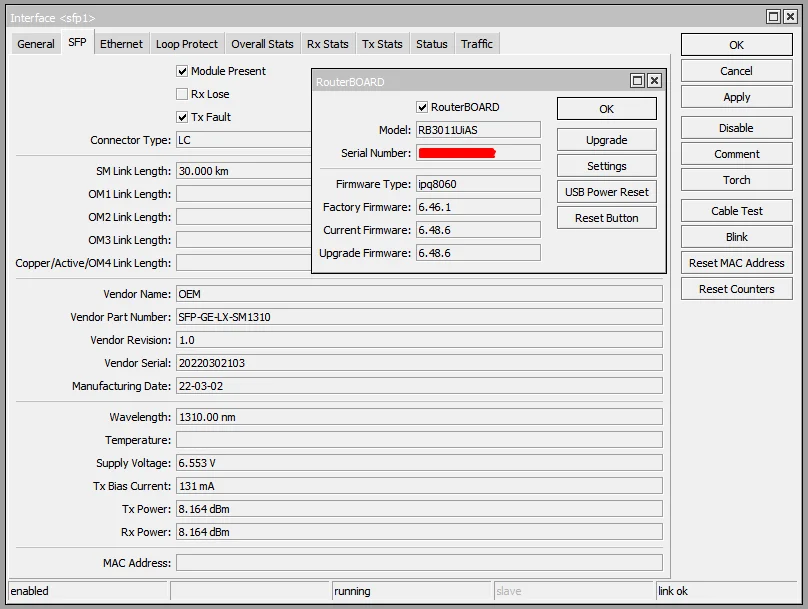Image resolution: width=808 pixels, height=609 pixels.
Task: Click the Firmware Type field
Action: tap(478, 184)
